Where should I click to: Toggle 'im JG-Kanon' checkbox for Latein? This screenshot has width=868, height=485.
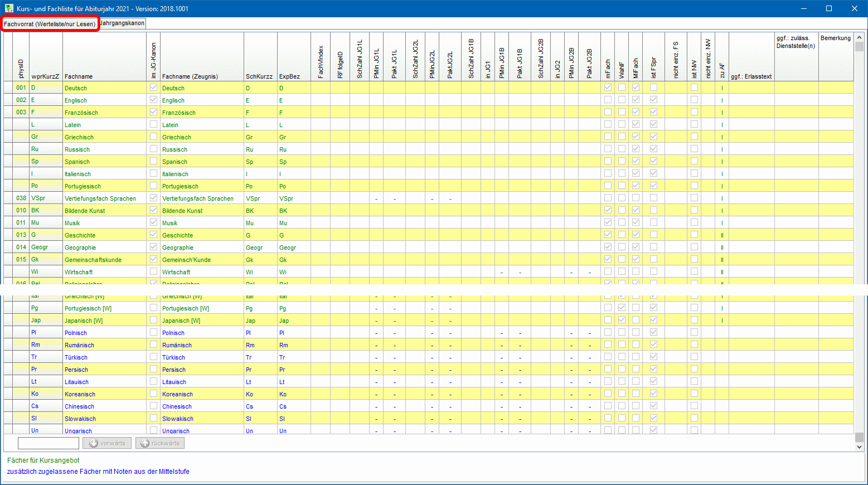(x=153, y=124)
